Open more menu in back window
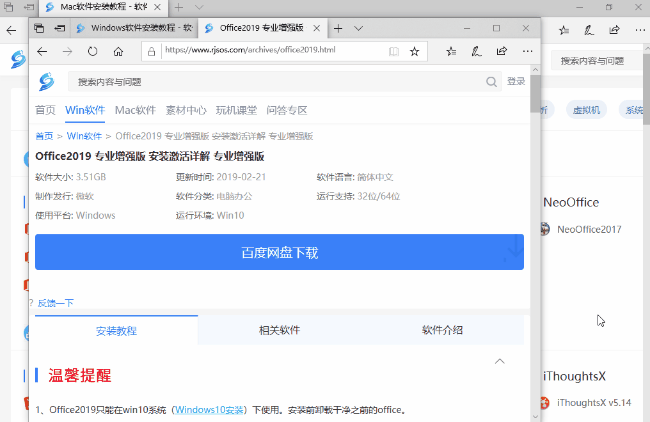 pyautogui.click(x=640, y=30)
